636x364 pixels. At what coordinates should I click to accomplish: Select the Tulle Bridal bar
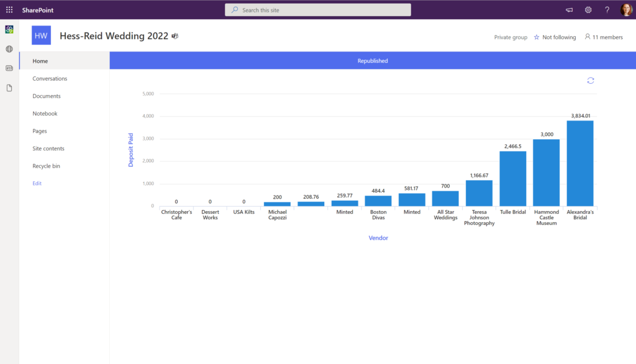[512, 178]
